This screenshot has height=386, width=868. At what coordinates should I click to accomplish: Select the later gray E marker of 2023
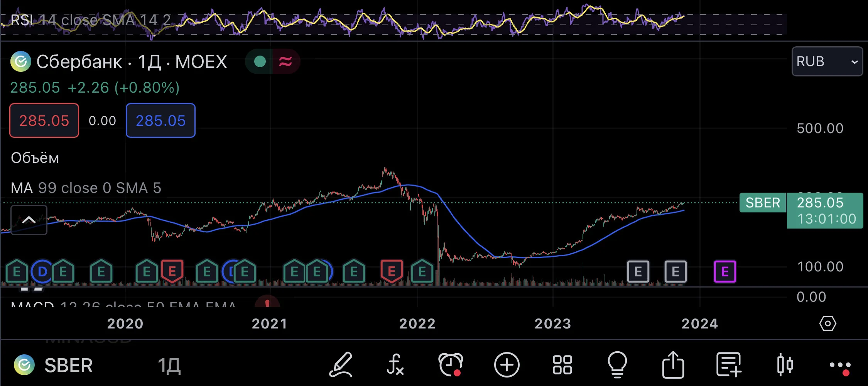[x=675, y=272]
